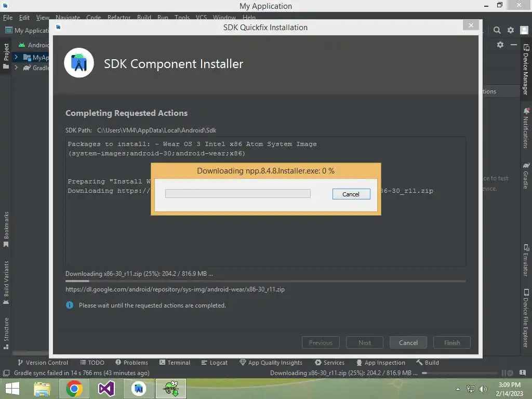Image resolution: width=532 pixels, height=399 pixels.
Task: Open the Notifications side panel
Action: [x=526, y=128]
